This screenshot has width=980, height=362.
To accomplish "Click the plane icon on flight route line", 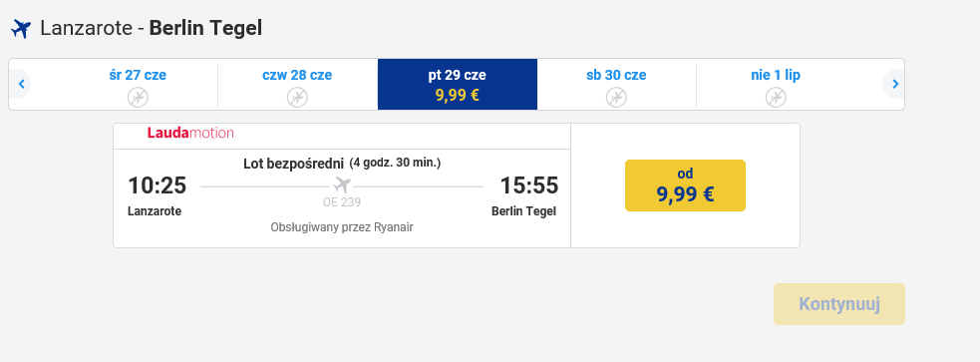I will (342, 185).
